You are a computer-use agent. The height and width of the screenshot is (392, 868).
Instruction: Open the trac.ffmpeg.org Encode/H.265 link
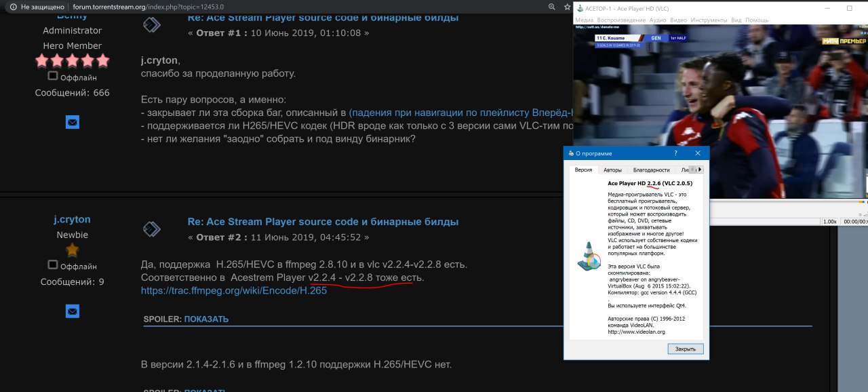(x=234, y=290)
